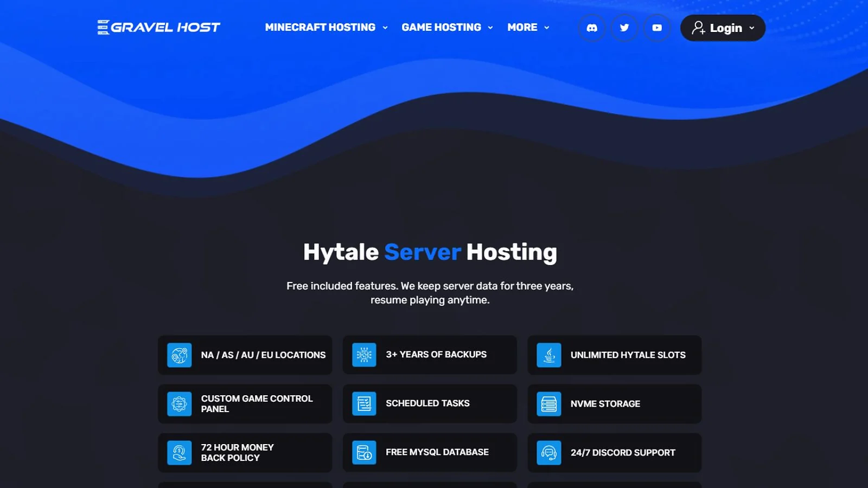The width and height of the screenshot is (868, 488).
Task: Click the 'Free included features' description text
Action: (x=430, y=293)
